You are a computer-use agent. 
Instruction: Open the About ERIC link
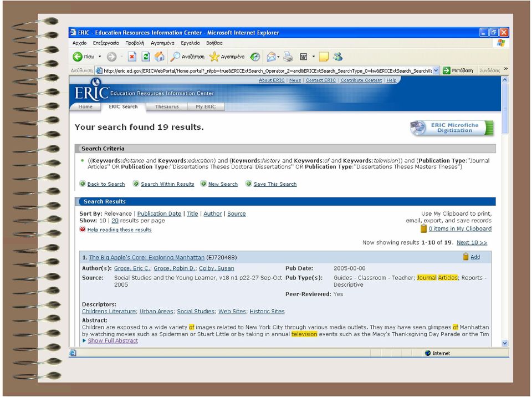tap(272, 80)
